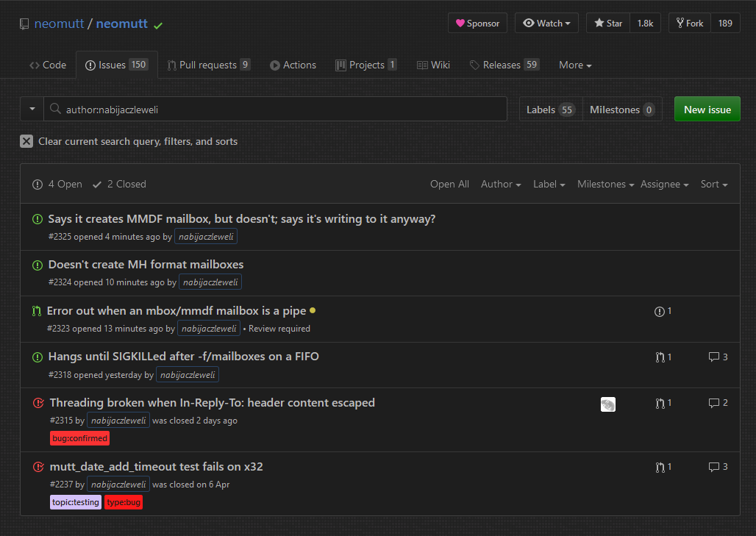
Task: Open the Sort dropdown
Action: [713, 185]
